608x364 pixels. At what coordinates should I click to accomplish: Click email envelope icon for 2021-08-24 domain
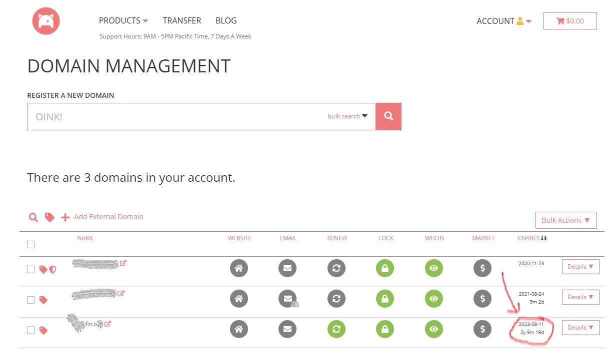click(287, 299)
